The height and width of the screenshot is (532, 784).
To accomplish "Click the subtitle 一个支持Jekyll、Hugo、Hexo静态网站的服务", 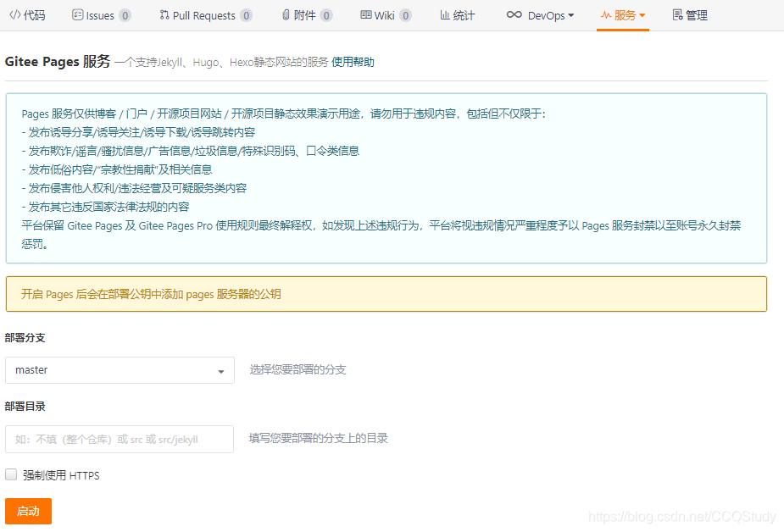I will [x=221, y=62].
